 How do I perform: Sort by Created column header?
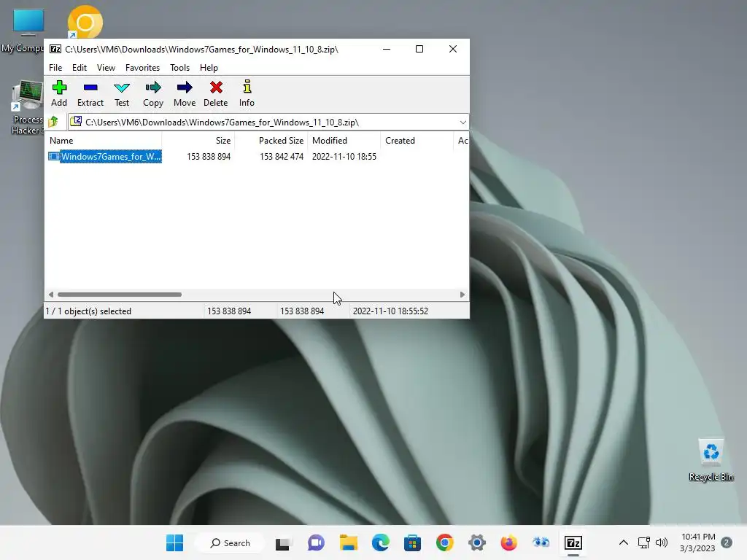point(417,141)
